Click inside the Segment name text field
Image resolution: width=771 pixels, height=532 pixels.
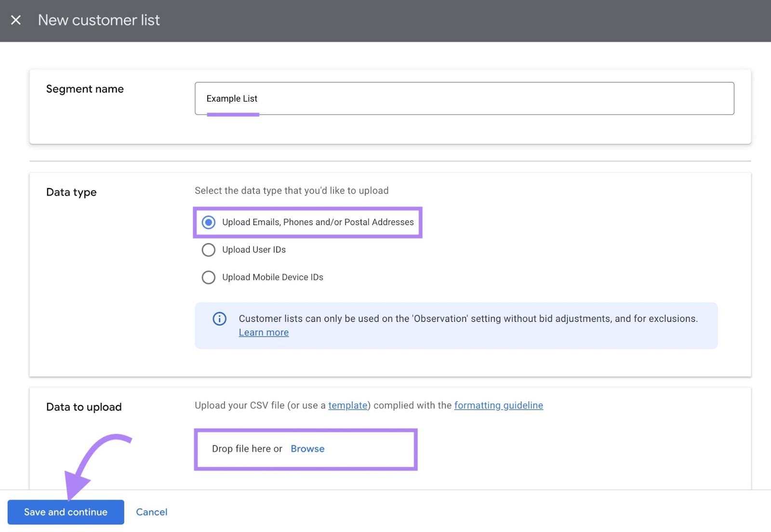[434, 98]
